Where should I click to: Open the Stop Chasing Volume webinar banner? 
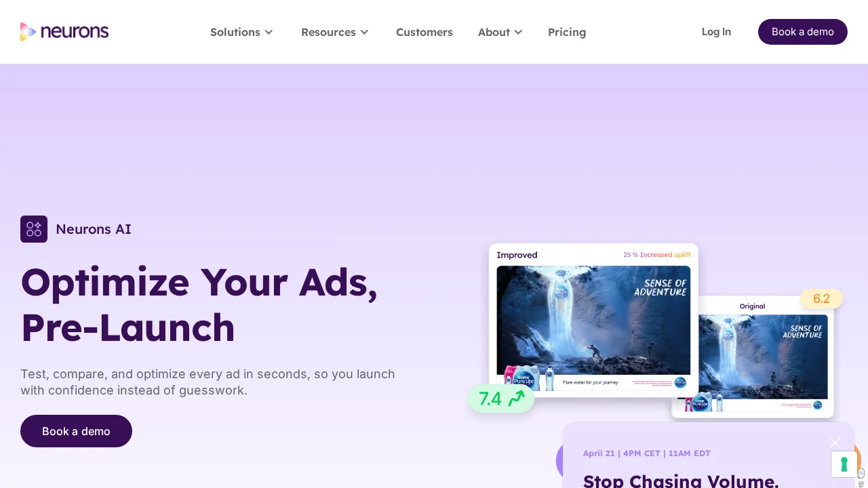(709, 455)
